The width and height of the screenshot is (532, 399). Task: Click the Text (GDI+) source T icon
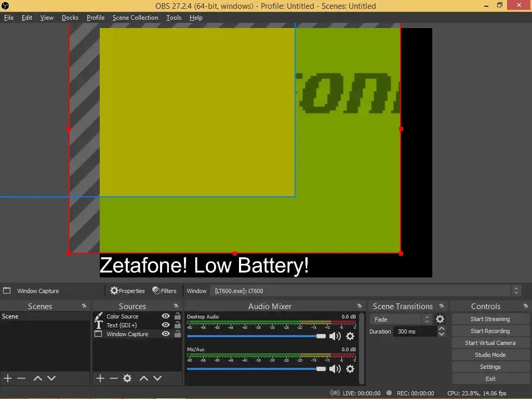click(x=98, y=325)
